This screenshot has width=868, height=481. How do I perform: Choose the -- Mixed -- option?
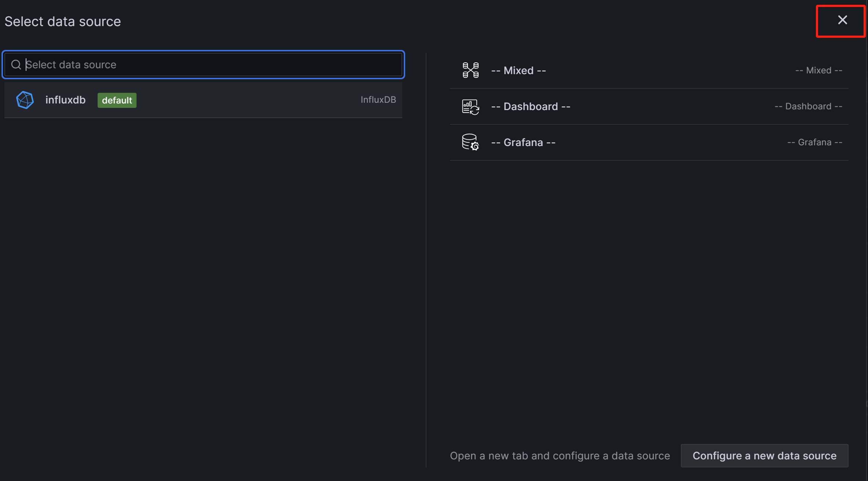pyautogui.click(x=518, y=70)
